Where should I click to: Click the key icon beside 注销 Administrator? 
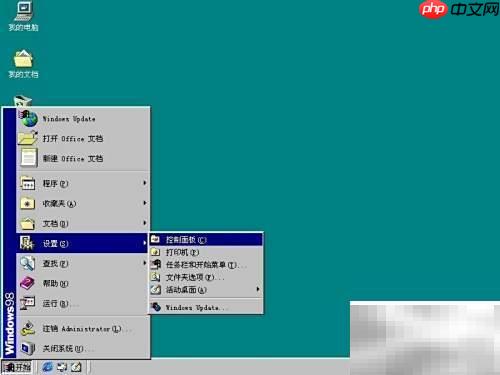click(x=28, y=329)
